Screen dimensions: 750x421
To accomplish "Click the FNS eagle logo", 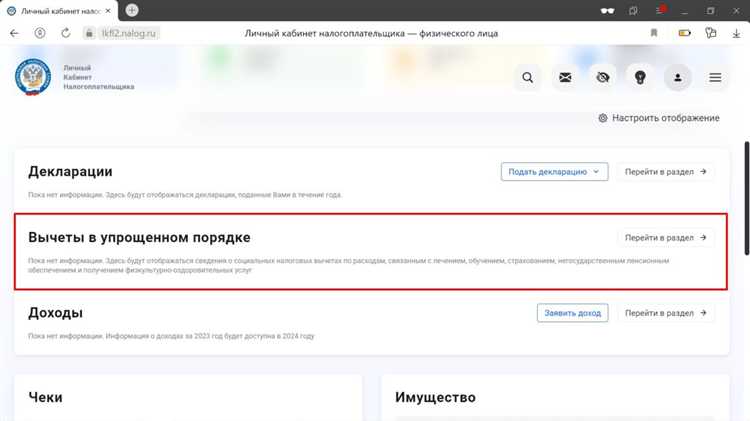I will [33, 77].
